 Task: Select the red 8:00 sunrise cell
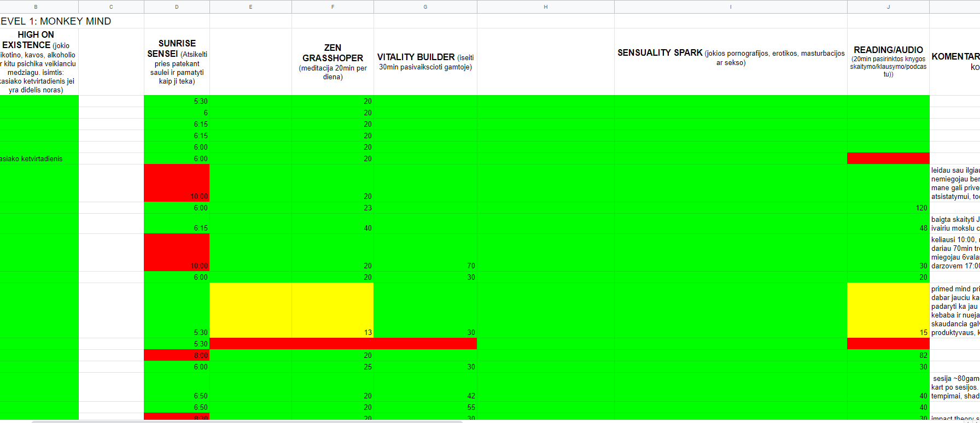pyautogui.click(x=177, y=355)
